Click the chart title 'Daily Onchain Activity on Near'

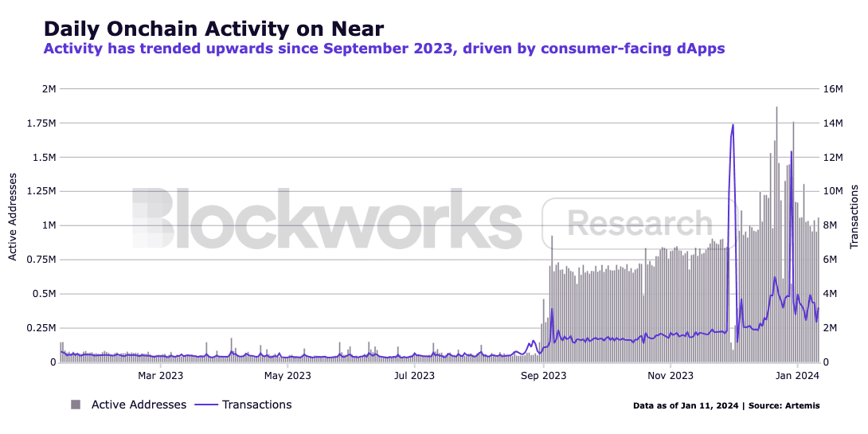tap(213, 28)
